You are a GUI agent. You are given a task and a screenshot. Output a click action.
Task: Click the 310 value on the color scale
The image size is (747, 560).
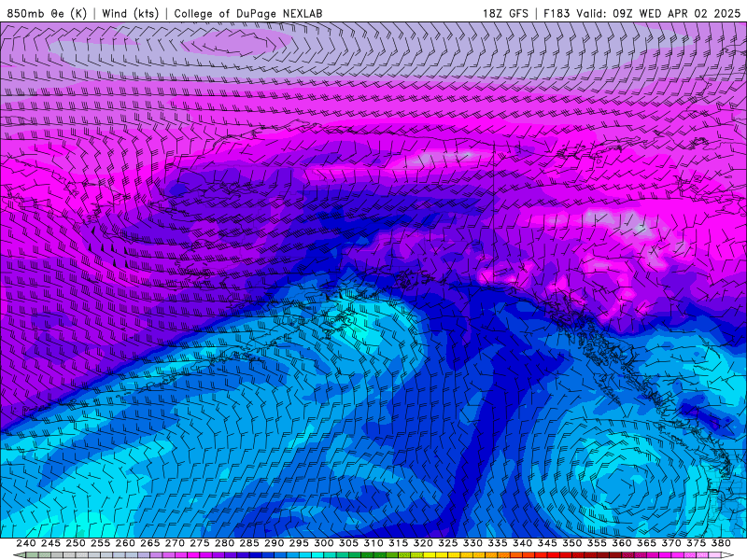373,543
